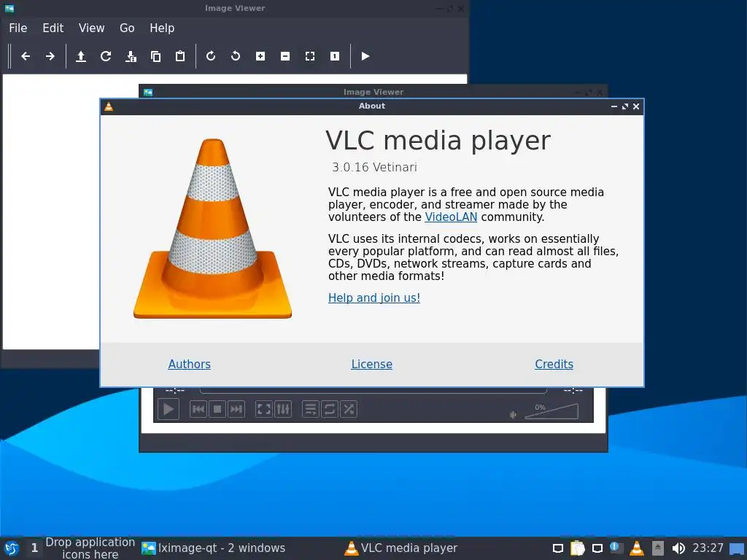Go to previous image in Image Viewer toolbar
Image resolution: width=747 pixels, height=560 pixels.
26,56
